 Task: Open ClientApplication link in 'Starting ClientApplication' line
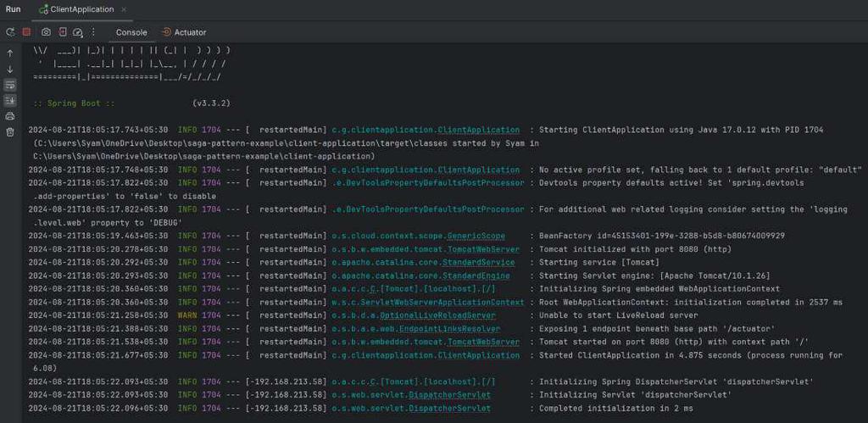(479, 130)
